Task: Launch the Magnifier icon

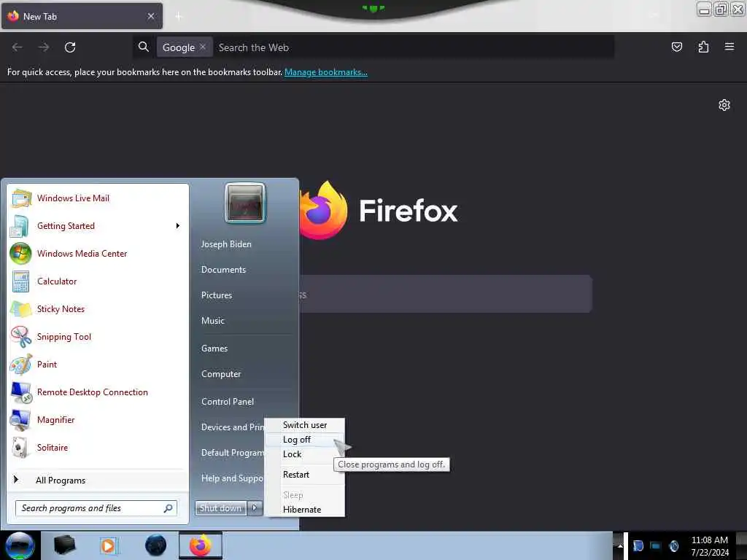Action: coord(20,420)
